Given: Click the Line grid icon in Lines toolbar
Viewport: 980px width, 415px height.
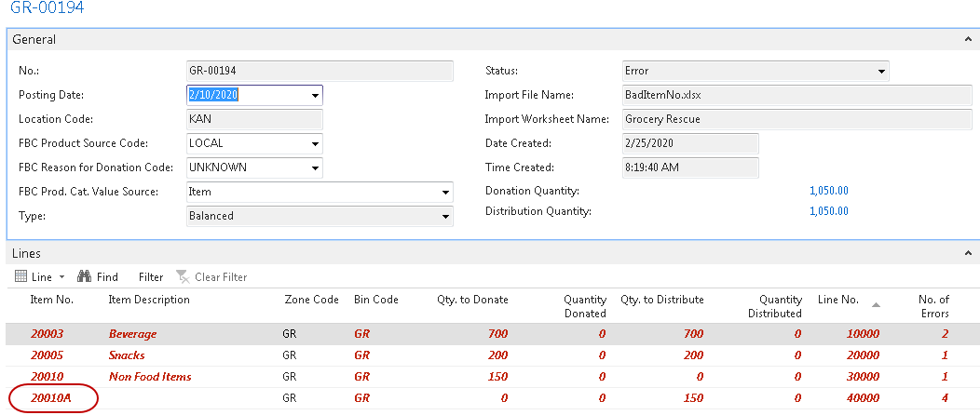Looking at the screenshot, I should point(22,276).
